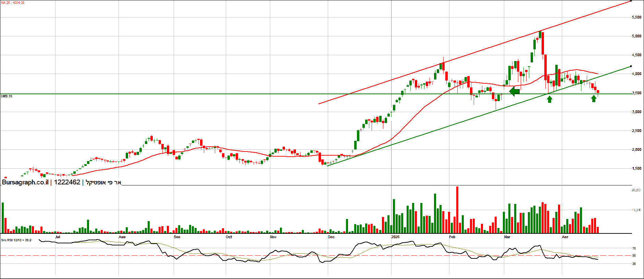
Task: Click the Sm.RSI 13/13 indicator label
Action: click(16, 240)
